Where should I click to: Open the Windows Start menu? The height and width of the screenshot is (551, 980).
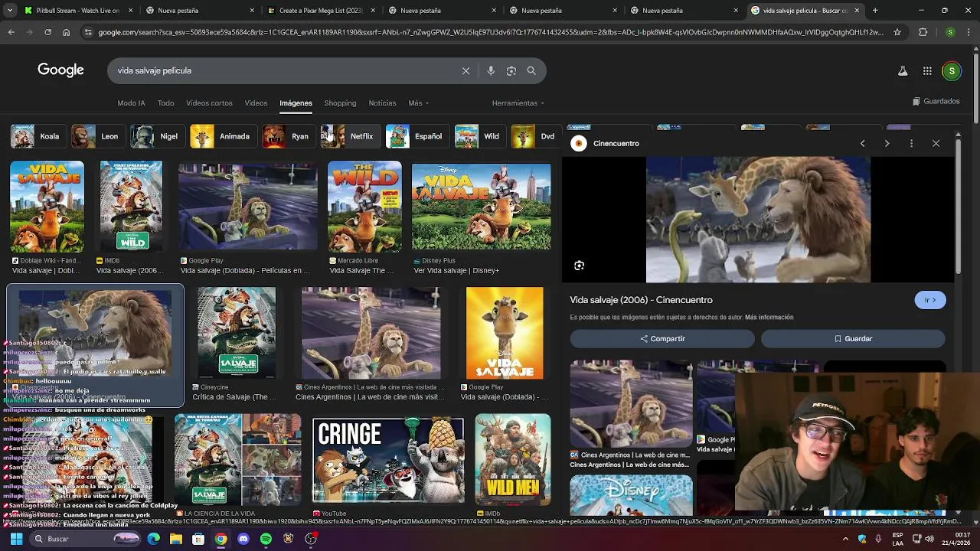[x=15, y=539]
